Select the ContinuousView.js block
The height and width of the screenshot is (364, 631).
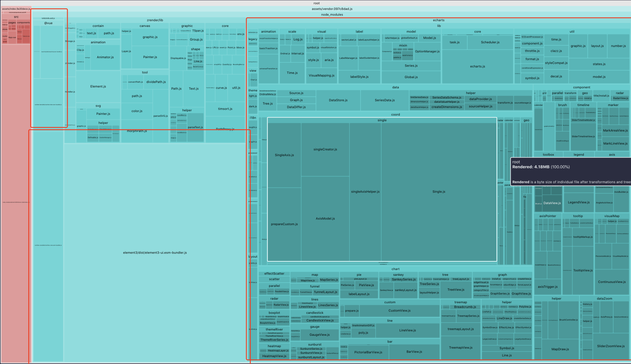pos(612,282)
